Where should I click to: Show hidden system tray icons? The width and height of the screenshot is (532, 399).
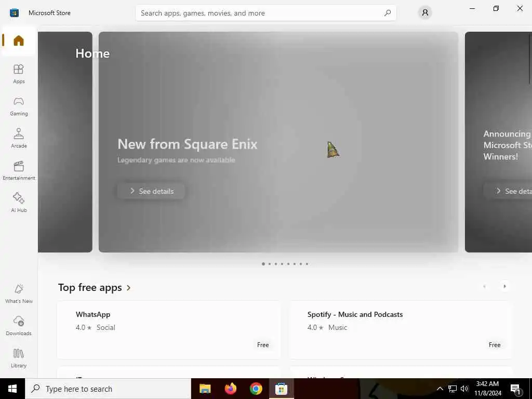(x=440, y=389)
